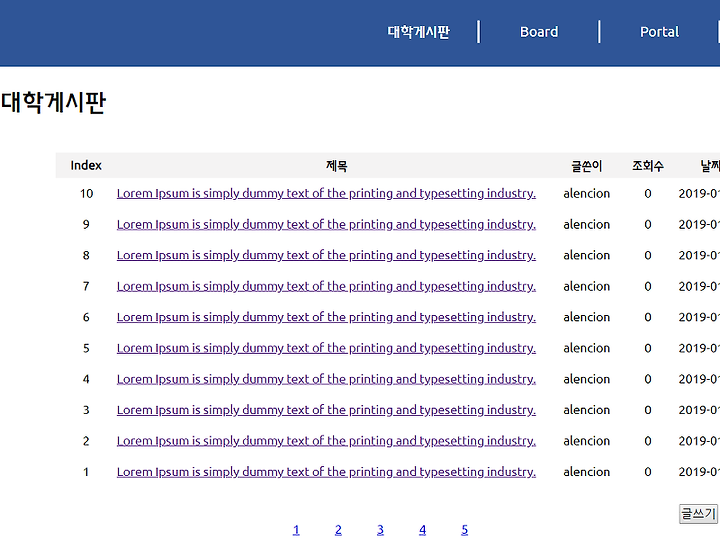Go to pagination page 3
Image resolution: width=720 pixels, height=540 pixels.
(x=380, y=530)
